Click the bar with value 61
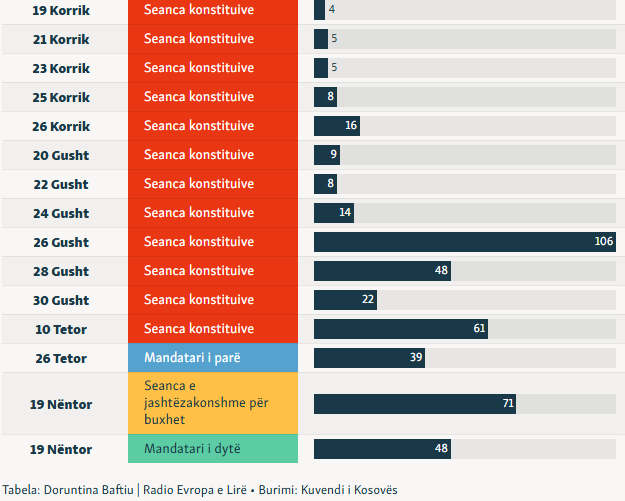625x501 pixels. [400, 329]
